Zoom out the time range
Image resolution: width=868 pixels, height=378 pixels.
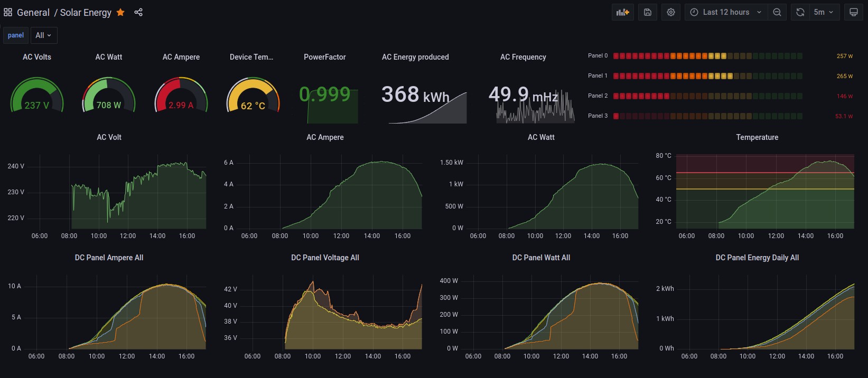coord(777,12)
